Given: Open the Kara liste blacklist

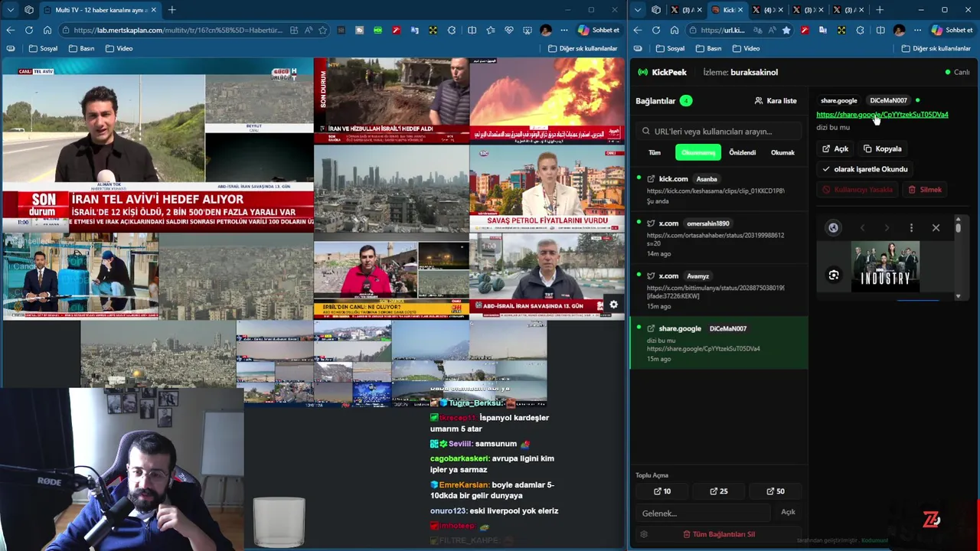Looking at the screenshot, I should tap(776, 100).
